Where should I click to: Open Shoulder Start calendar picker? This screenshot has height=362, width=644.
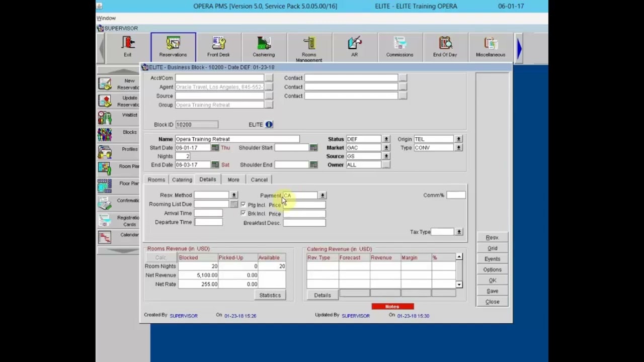(313, 148)
